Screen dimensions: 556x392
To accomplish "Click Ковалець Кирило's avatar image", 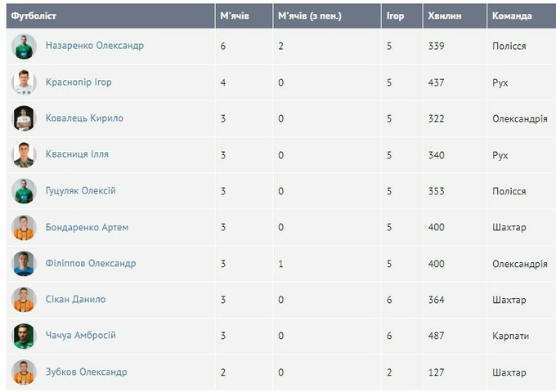I will click(25, 118).
